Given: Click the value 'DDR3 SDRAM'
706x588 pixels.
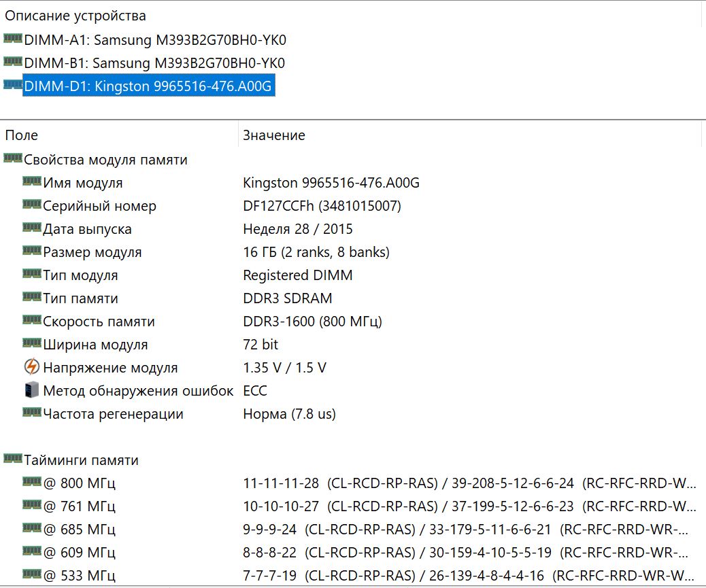Looking at the screenshot, I should point(287,298).
